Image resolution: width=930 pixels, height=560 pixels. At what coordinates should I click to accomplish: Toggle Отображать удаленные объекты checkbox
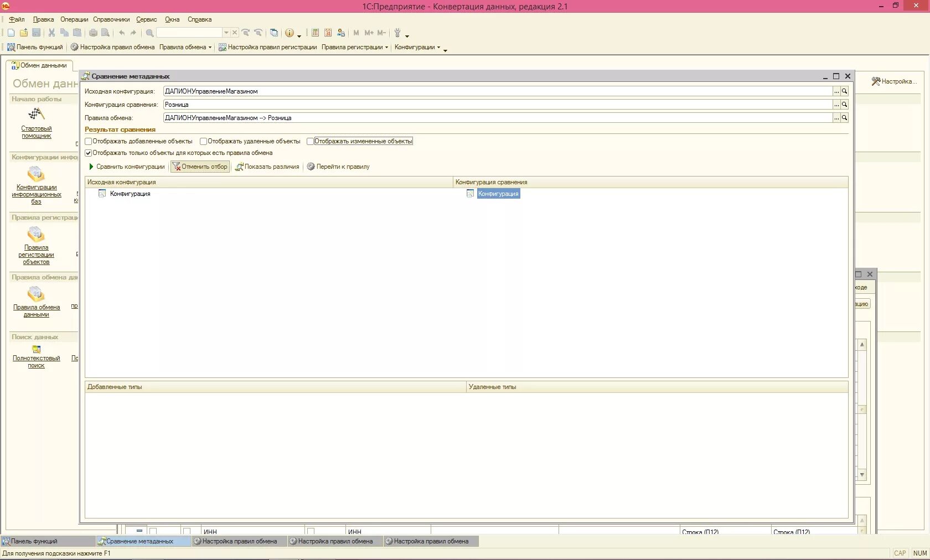tap(203, 141)
